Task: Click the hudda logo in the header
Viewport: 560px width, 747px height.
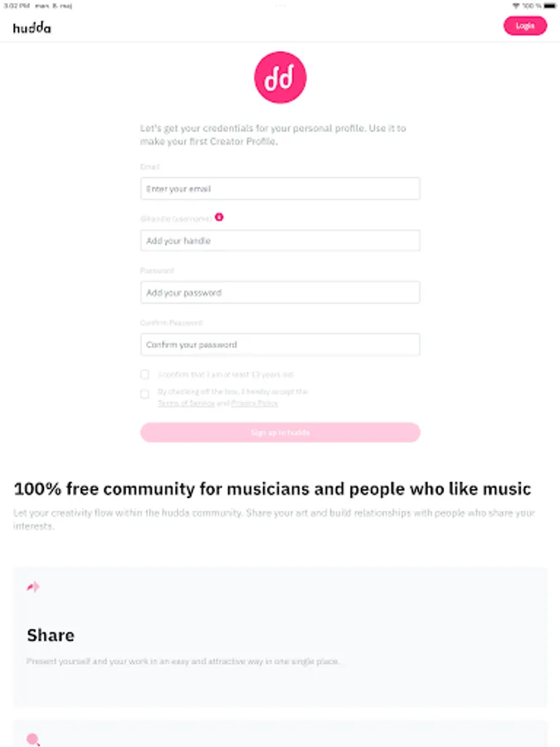Action: 32,27
